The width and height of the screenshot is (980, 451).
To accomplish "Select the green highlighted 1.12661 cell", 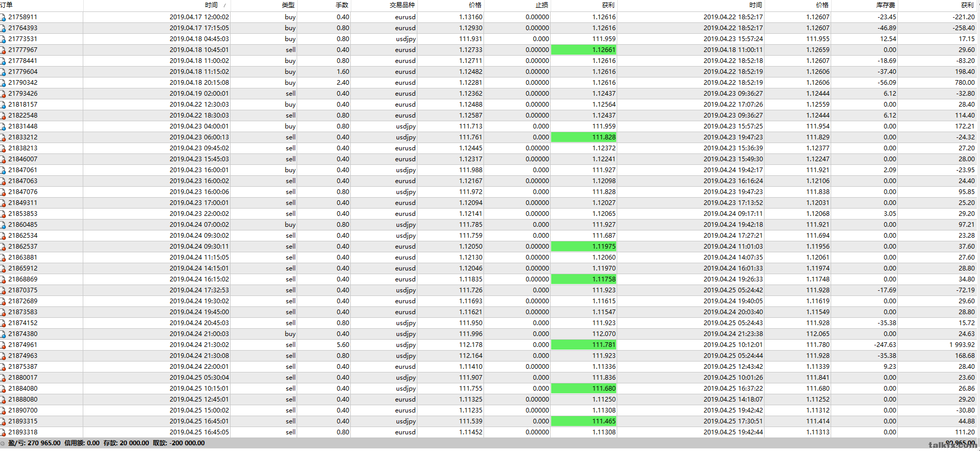I will (584, 50).
